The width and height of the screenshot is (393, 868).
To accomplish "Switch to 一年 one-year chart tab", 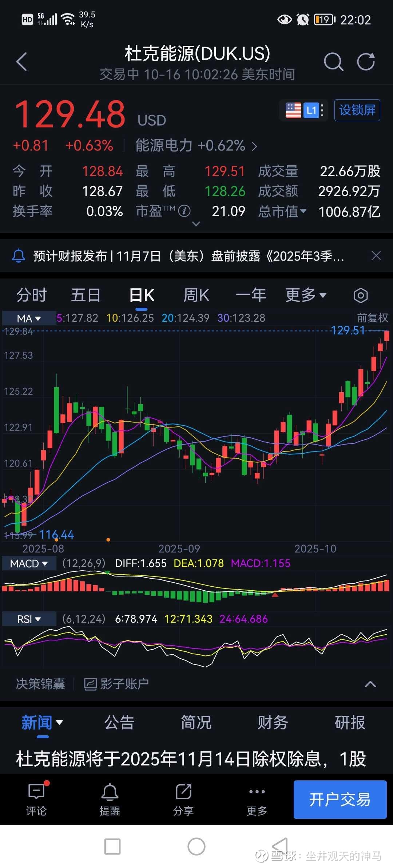I will click(x=251, y=295).
